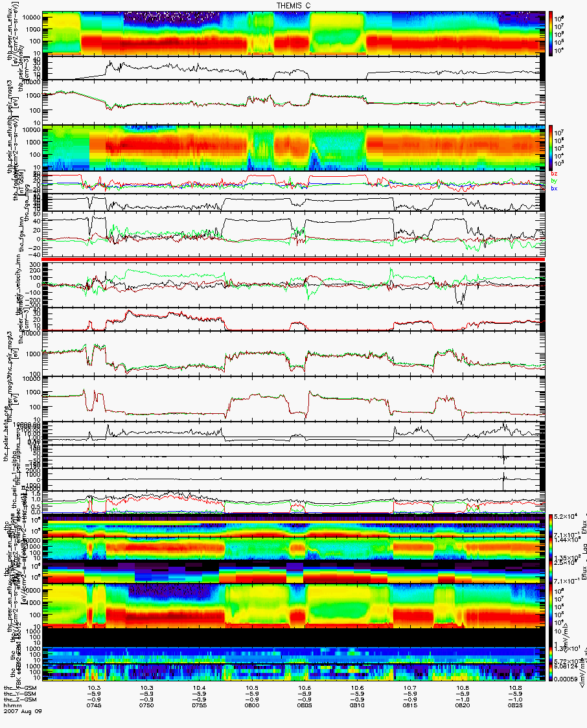Click the hhmm axis label

click(x=11, y=705)
